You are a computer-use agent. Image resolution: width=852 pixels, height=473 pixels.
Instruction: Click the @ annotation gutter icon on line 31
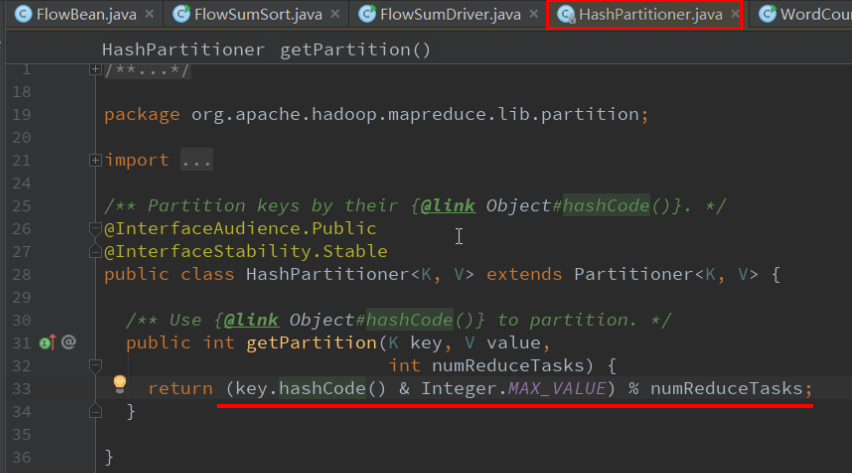pyautogui.click(x=68, y=342)
